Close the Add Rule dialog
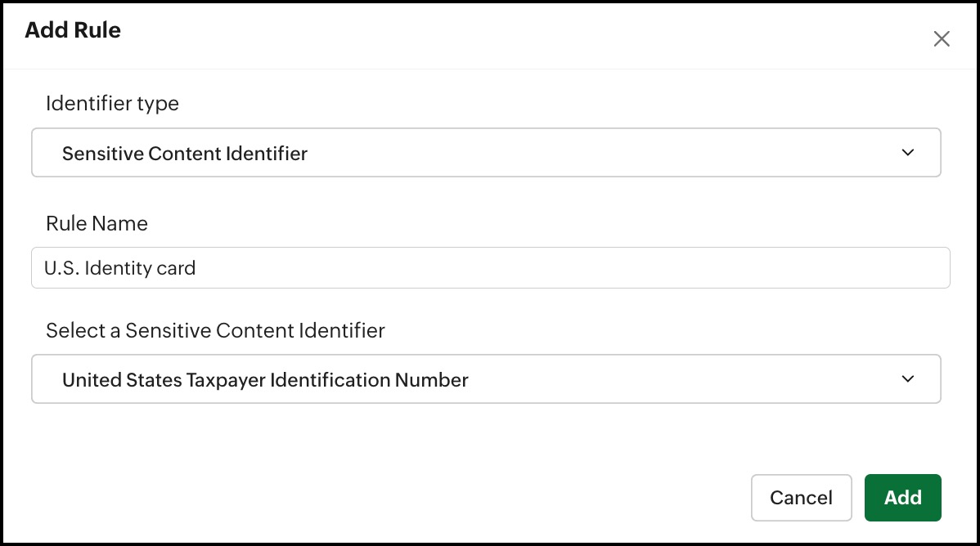Screen dimensions: 980x546 [942, 39]
